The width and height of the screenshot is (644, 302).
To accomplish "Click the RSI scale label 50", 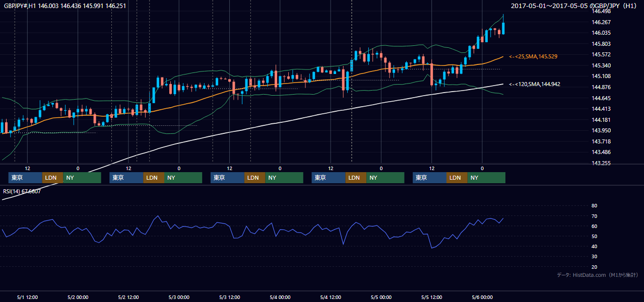I will 594,237.
